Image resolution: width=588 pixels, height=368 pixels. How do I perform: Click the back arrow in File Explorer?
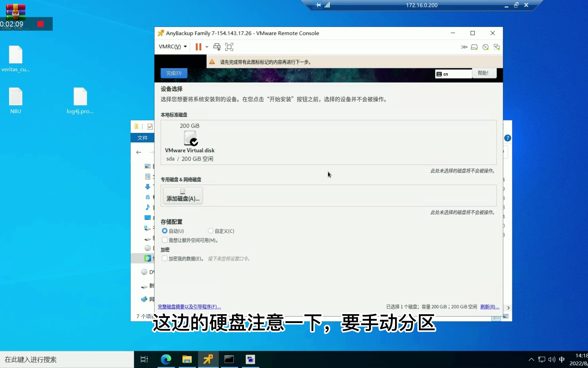(x=139, y=152)
